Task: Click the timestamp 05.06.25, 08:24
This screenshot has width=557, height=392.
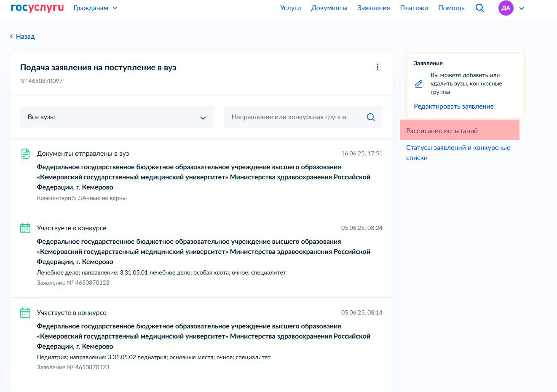Action: (362, 228)
